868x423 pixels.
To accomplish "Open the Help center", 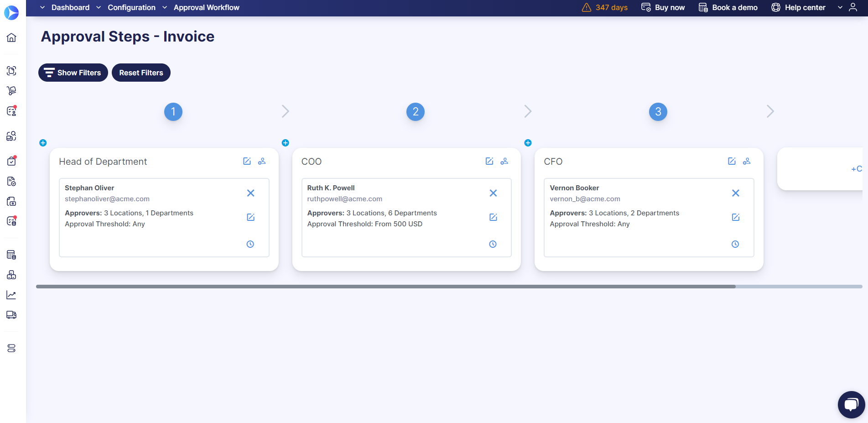I will (x=798, y=7).
